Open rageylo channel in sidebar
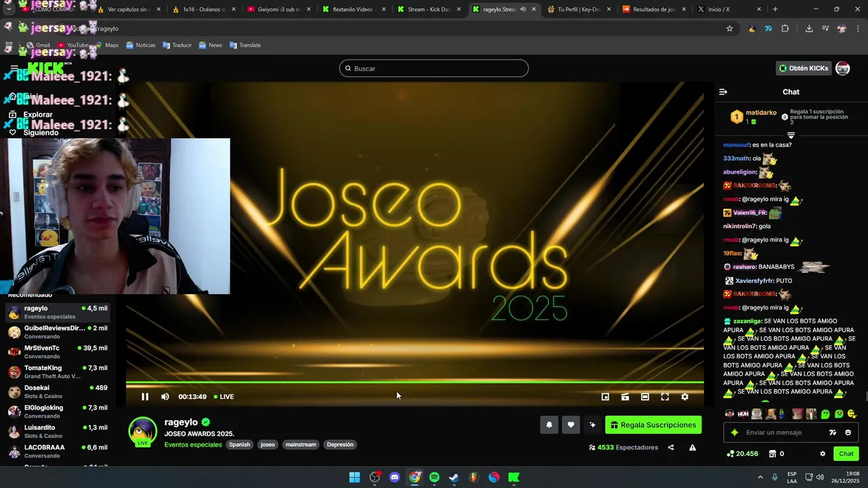The image size is (868, 488). click(58, 312)
